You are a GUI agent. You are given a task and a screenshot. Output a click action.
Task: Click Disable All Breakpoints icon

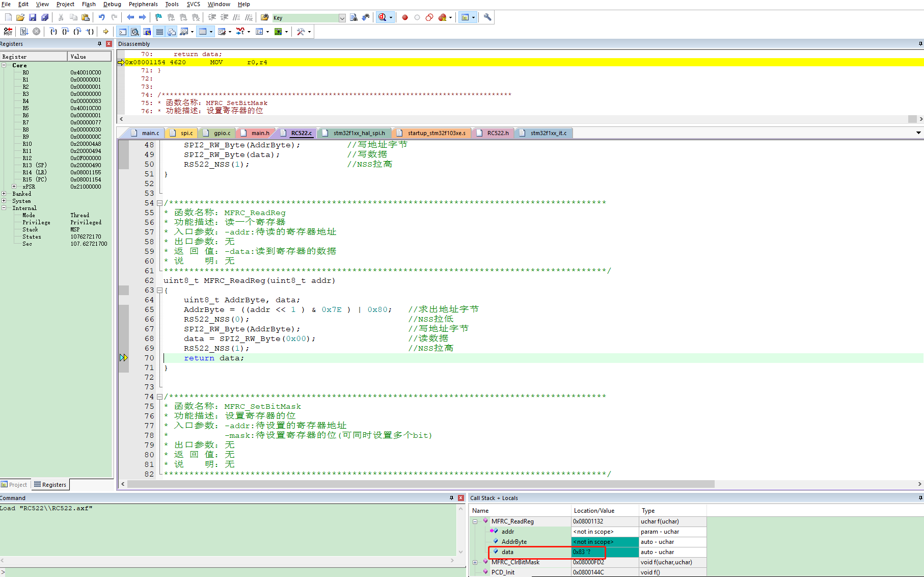429,17
